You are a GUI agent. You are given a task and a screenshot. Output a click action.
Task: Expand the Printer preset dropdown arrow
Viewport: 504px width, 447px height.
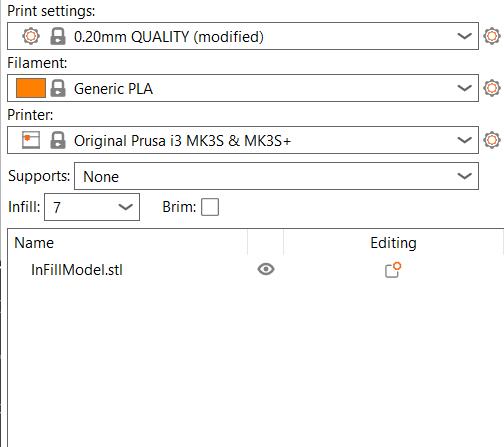coord(465,140)
